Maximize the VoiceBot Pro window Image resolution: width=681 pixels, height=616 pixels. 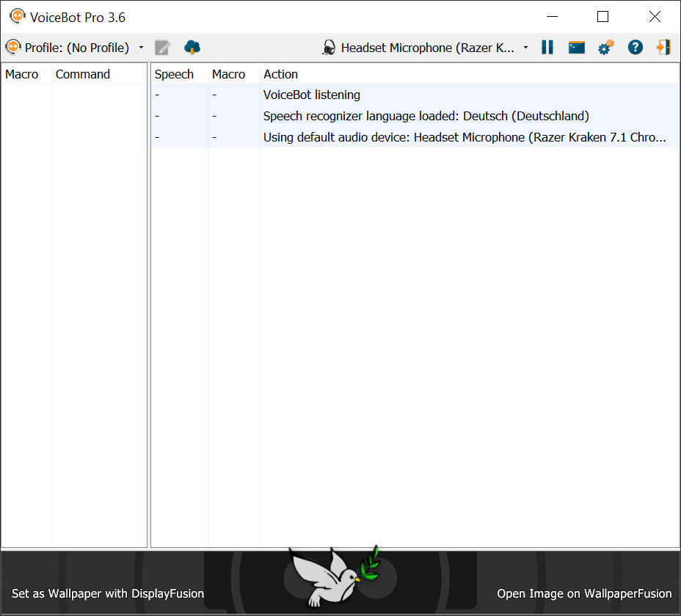[602, 17]
